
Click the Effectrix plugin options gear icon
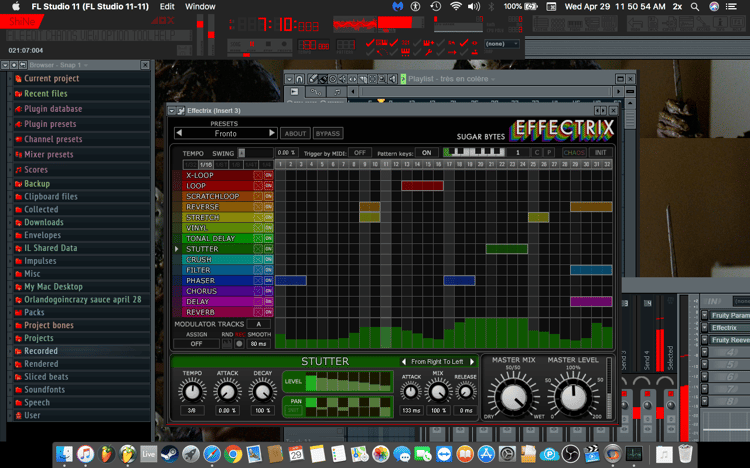point(181,111)
